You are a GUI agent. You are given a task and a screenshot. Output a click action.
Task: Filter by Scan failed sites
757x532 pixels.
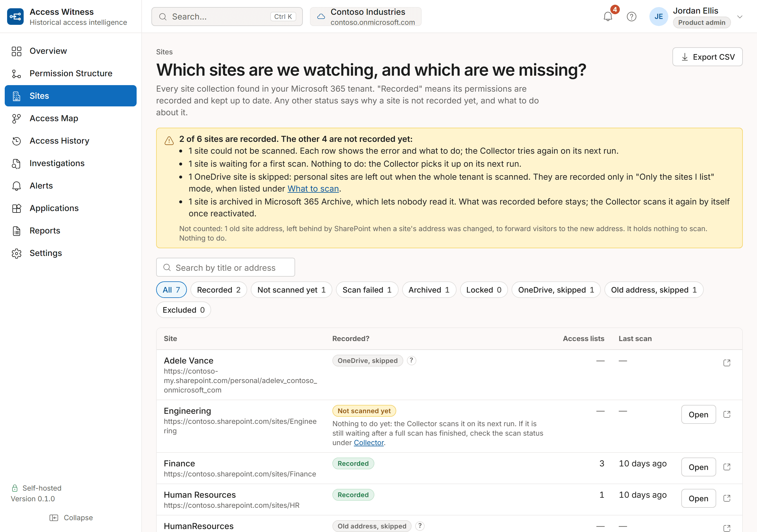pyautogui.click(x=367, y=290)
